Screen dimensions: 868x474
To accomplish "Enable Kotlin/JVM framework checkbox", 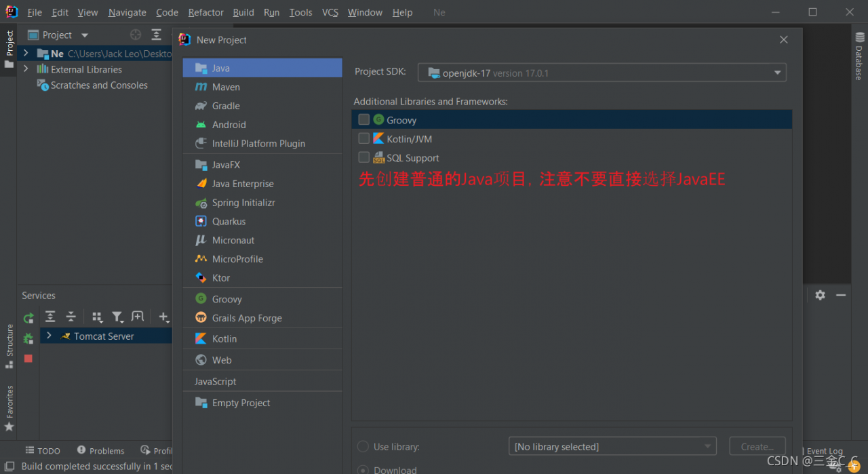I will point(364,139).
